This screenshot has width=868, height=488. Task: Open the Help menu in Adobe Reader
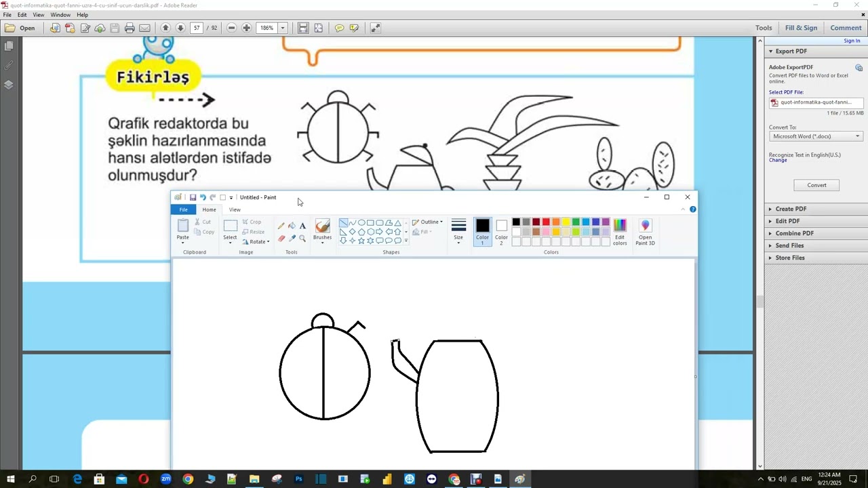(x=82, y=14)
